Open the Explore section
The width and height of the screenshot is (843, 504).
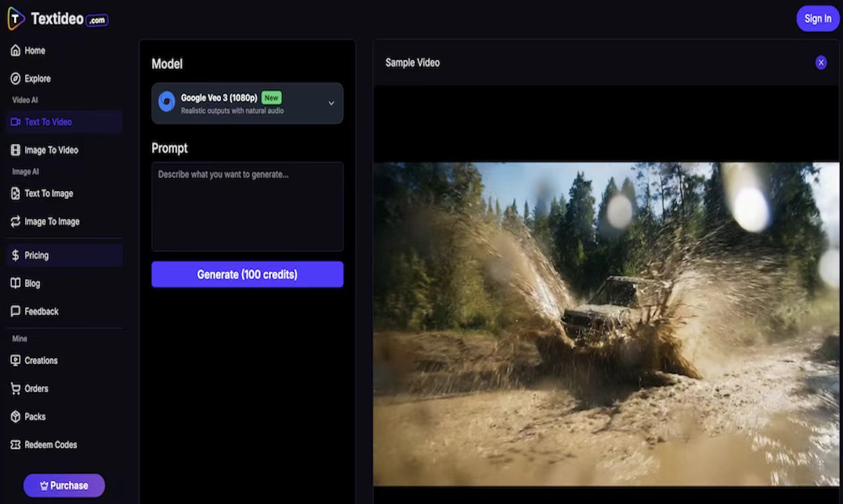pyautogui.click(x=37, y=78)
